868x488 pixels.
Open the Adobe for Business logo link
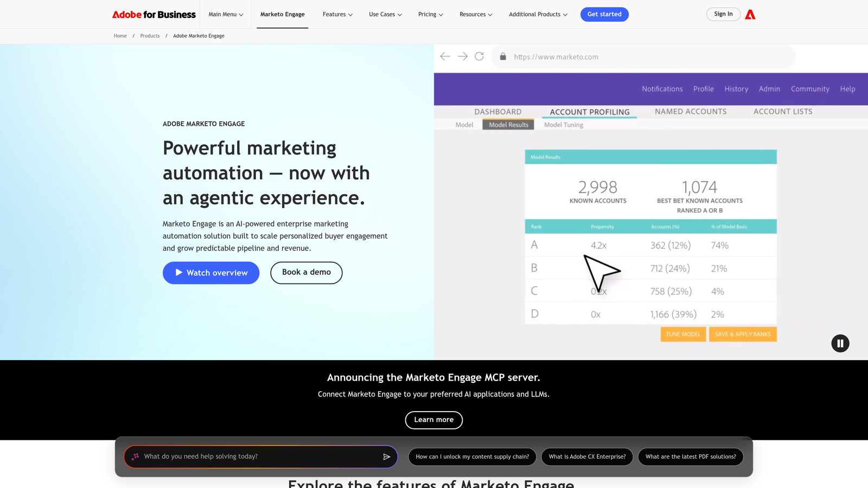154,15
